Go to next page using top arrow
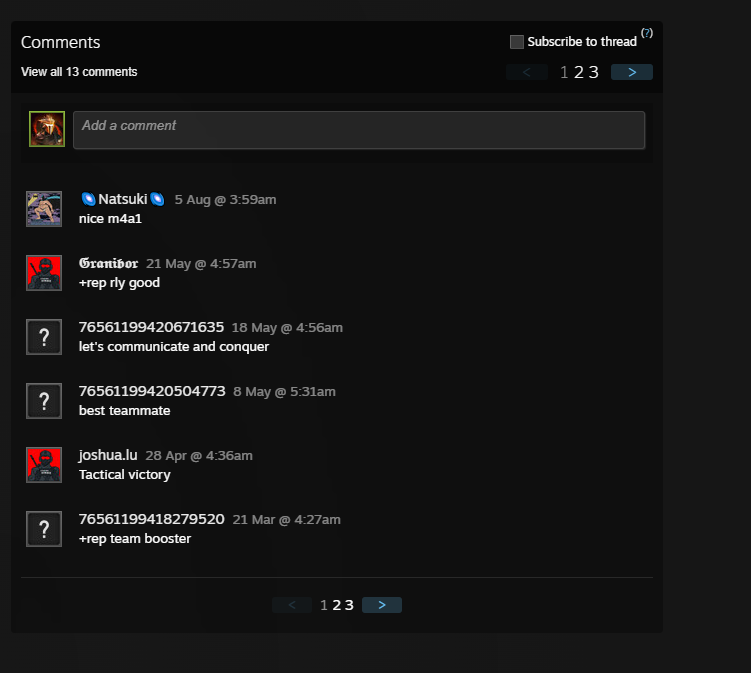 pos(632,72)
